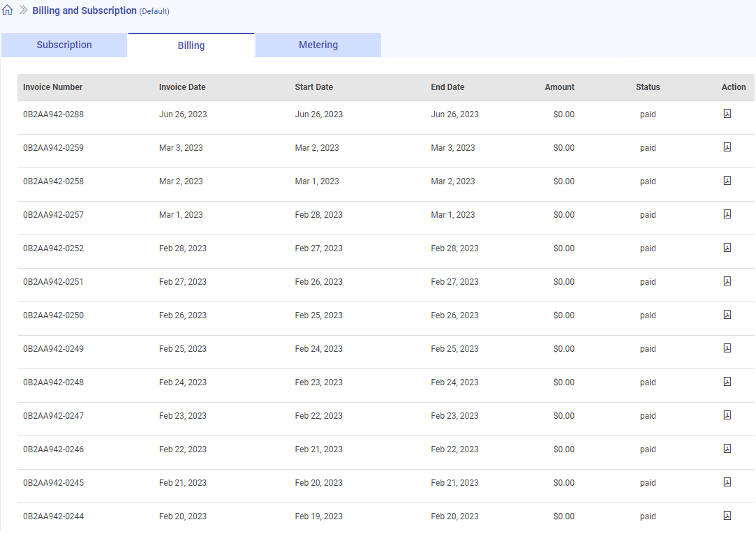Download PDF for invoice 0B2AA942-0259

727,147
